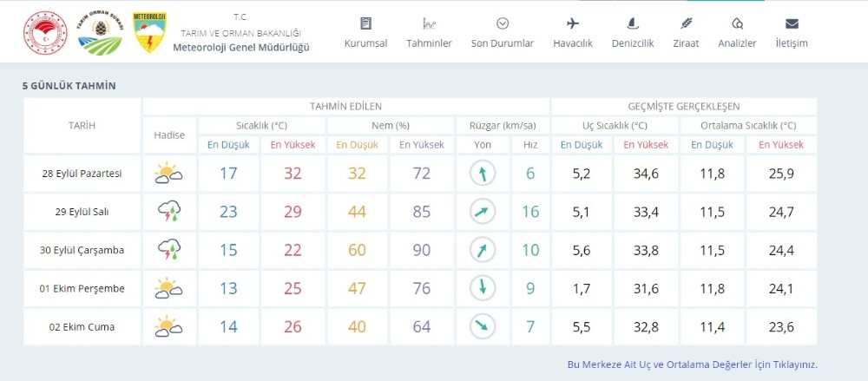Screen dimensions: 868x381
Task: Open the Ziraat menu item
Action: pyautogui.click(x=686, y=32)
